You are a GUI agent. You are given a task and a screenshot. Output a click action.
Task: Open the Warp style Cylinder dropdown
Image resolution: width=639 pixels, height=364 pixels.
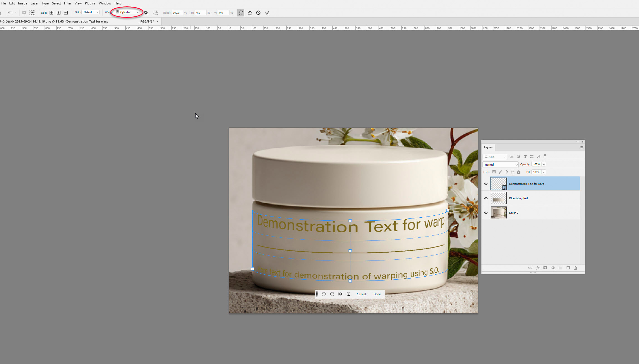point(127,12)
